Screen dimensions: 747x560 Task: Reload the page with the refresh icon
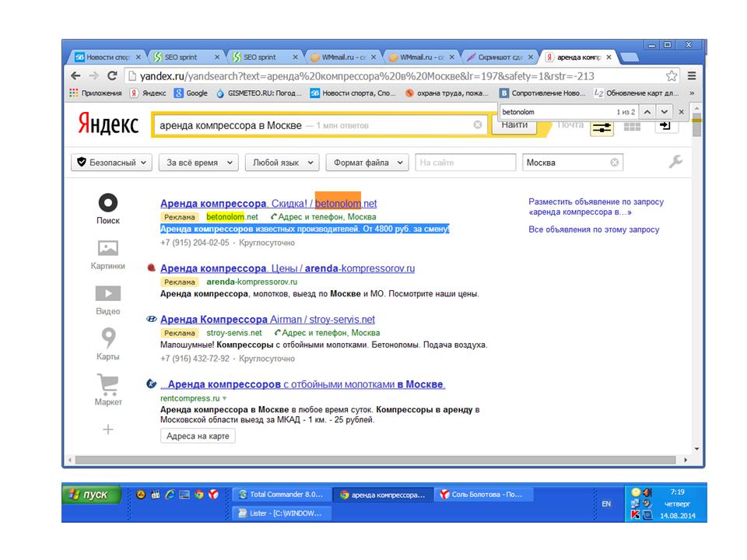click(x=112, y=75)
